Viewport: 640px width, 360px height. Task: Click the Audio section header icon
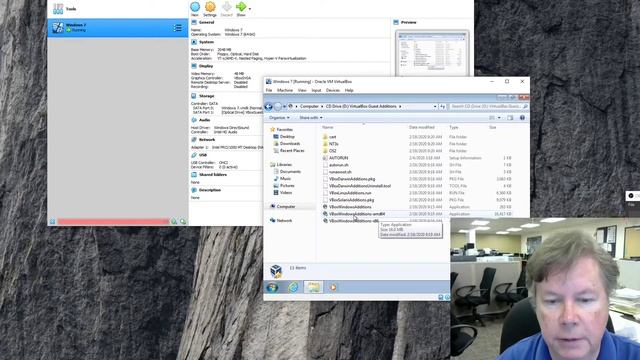[194, 120]
